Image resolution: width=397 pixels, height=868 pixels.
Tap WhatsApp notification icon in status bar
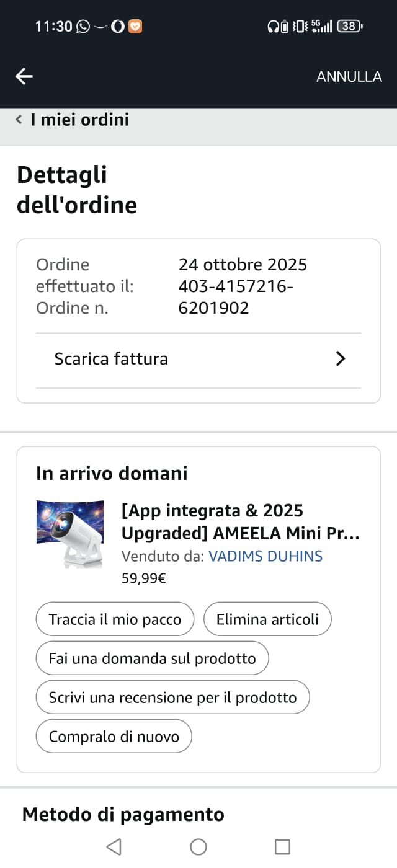83,27
